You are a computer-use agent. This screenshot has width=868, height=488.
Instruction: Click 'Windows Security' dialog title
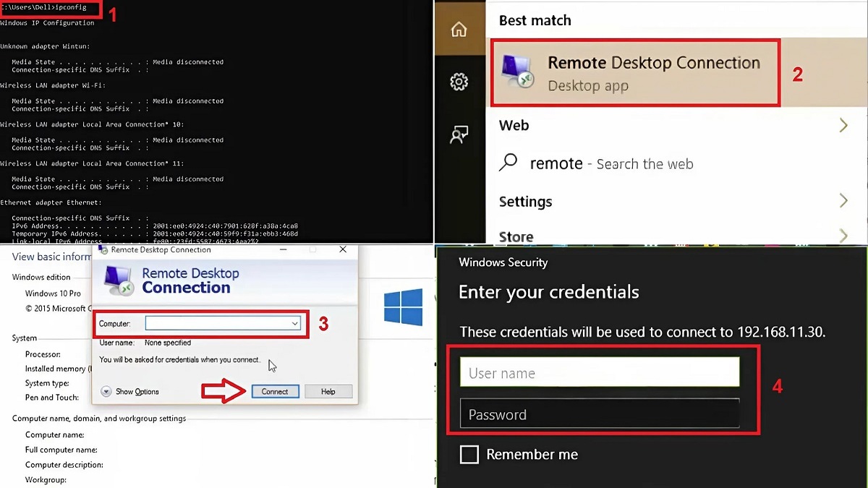pos(503,262)
